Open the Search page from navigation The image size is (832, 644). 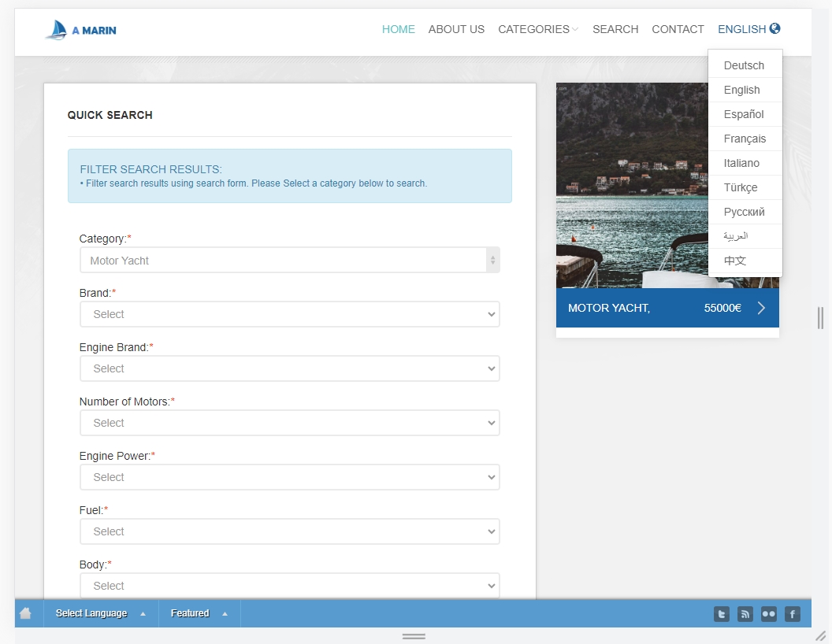pos(615,29)
